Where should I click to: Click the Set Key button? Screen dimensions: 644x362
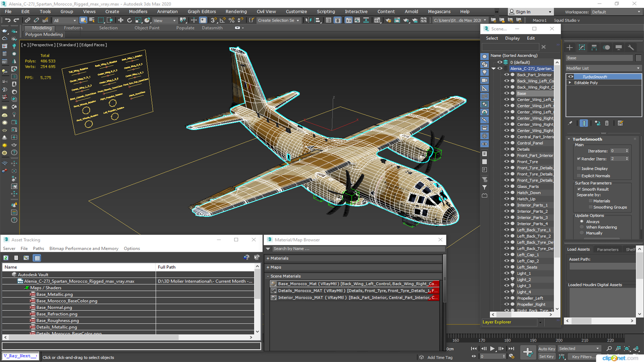[546, 356]
